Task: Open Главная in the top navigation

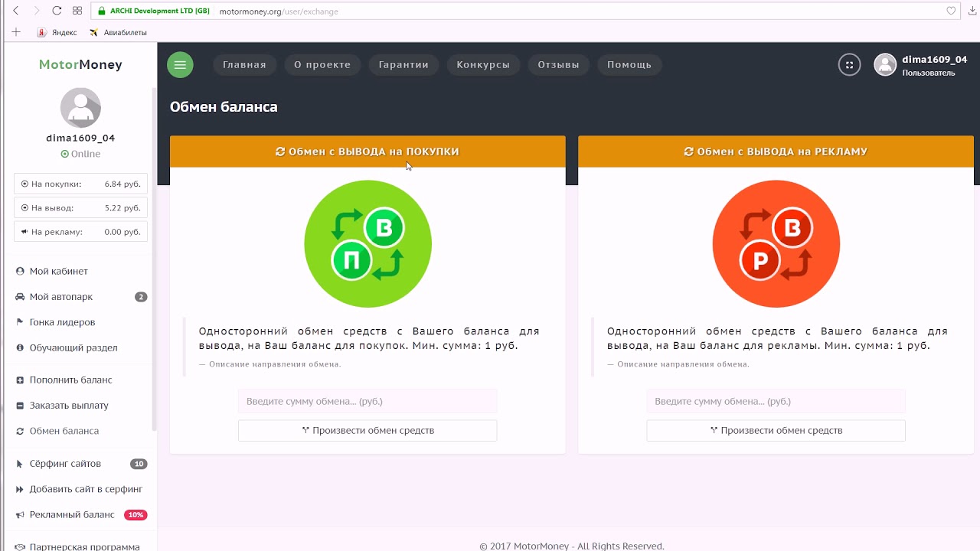Action: [x=244, y=64]
